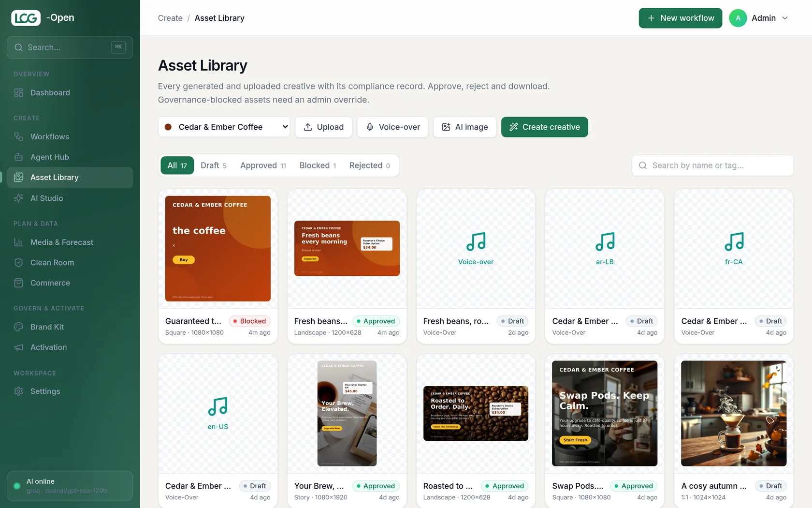Image resolution: width=812 pixels, height=508 pixels.
Task: Click the Workflows icon in the sidebar
Action: tap(19, 136)
